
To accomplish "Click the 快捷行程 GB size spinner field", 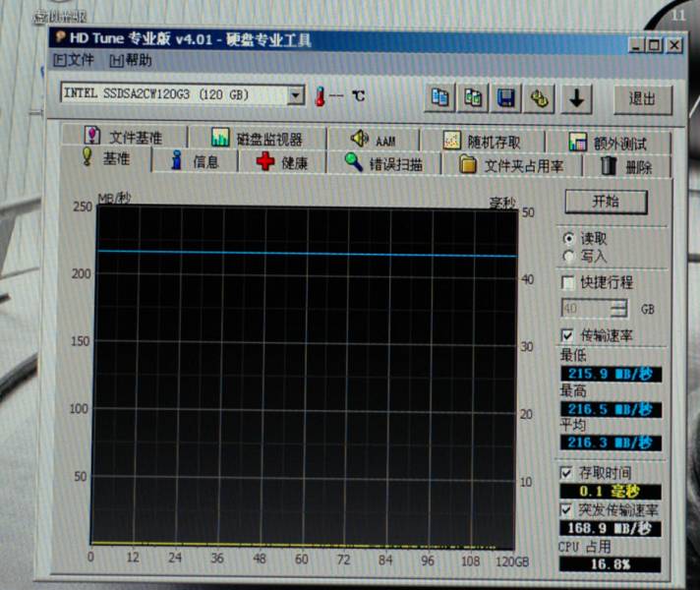I will [x=597, y=309].
